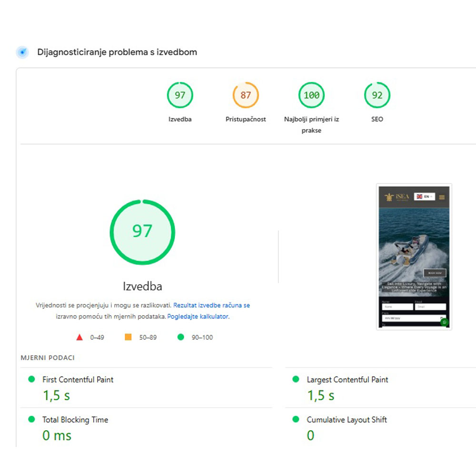Click the hamburger menu icon in the preview
The height and width of the screenshot is (476, 476).
click(442, 197)
